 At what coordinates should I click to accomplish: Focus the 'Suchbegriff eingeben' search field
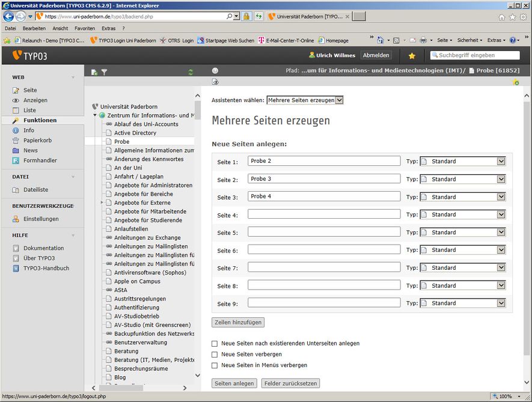tap(475, 55)
